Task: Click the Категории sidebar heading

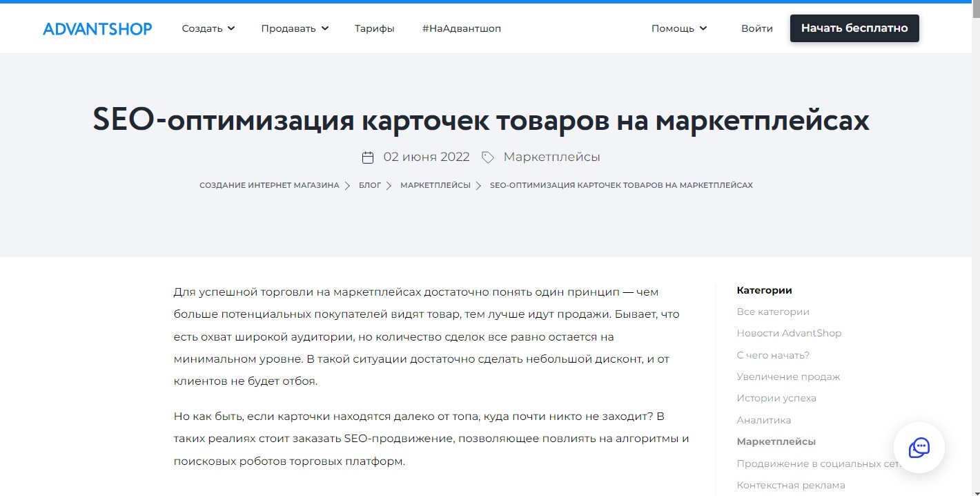Action: point(765,290)
